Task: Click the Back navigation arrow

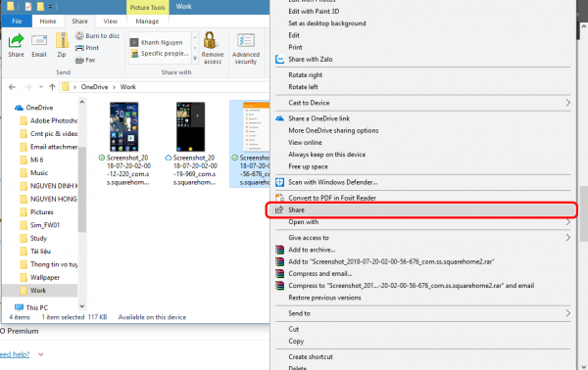Action: (x=12, y=87)
